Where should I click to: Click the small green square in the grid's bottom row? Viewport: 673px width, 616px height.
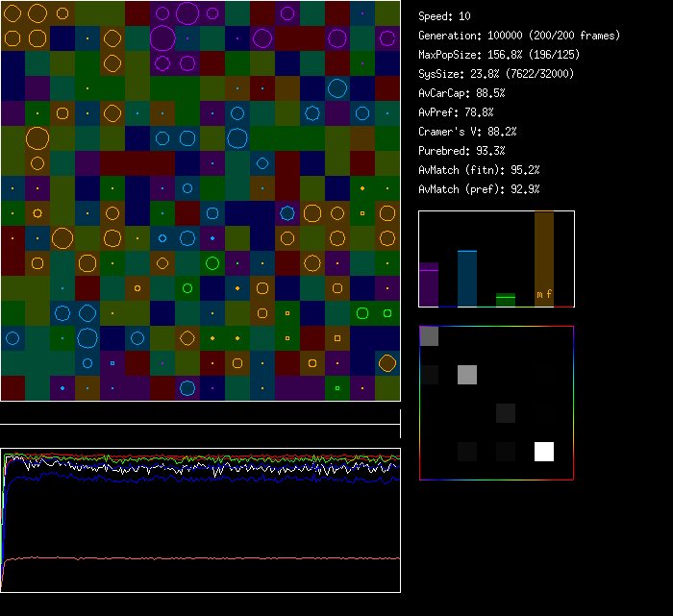coord(337,388)
